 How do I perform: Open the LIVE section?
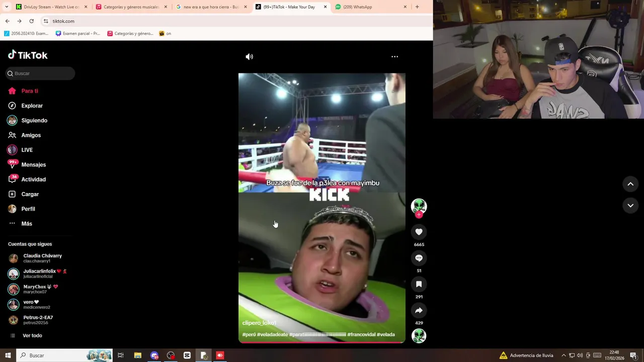21,150
